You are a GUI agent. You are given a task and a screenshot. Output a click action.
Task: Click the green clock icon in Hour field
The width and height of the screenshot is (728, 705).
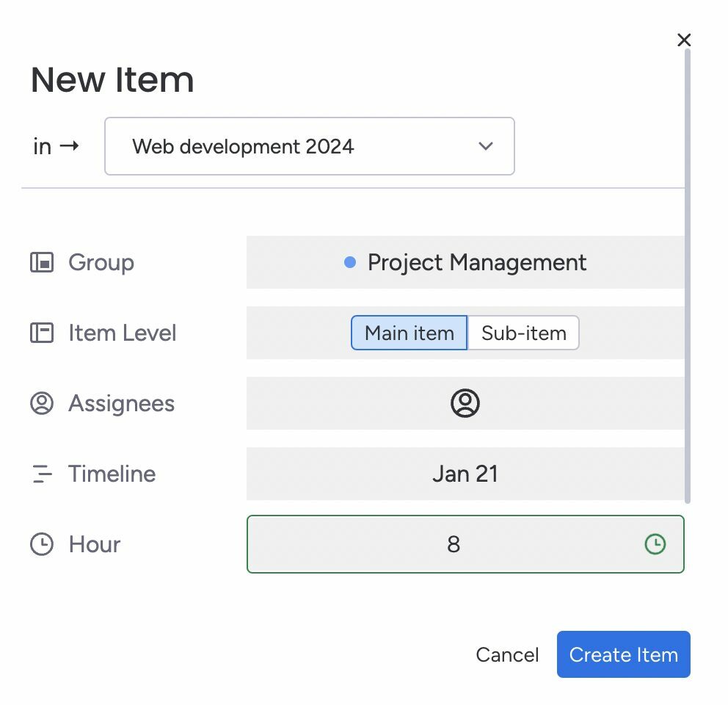pyautogui.click(x=655, y=544)
